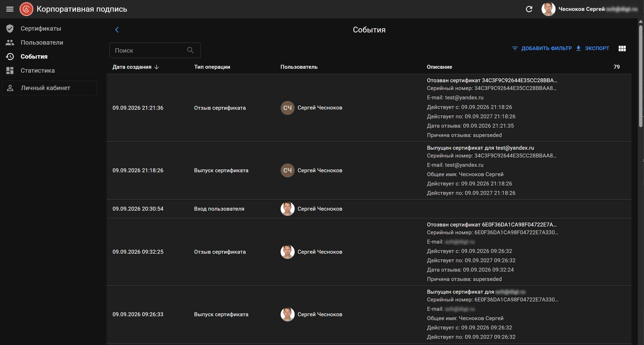Image resolution: width=644 pixels, height=345 pixels.
Task: Open the Сертификаты section
Action: 41,29
